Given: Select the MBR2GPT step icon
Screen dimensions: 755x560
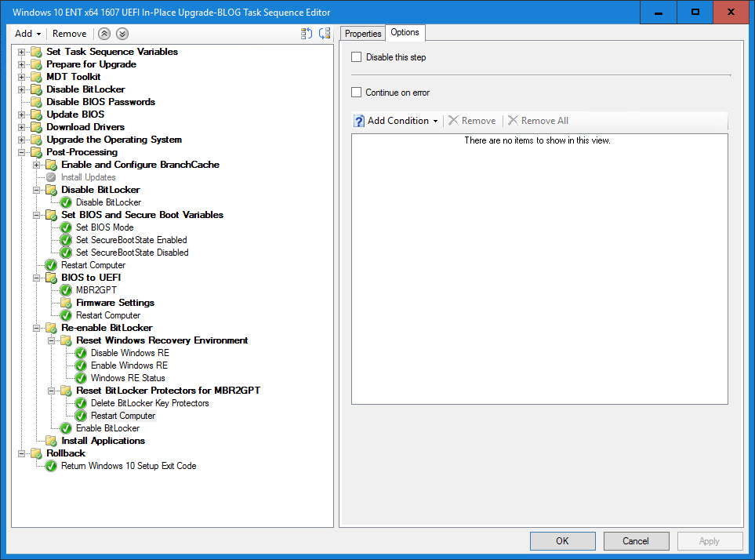Looking at the screenshot, I should [66, 290].
